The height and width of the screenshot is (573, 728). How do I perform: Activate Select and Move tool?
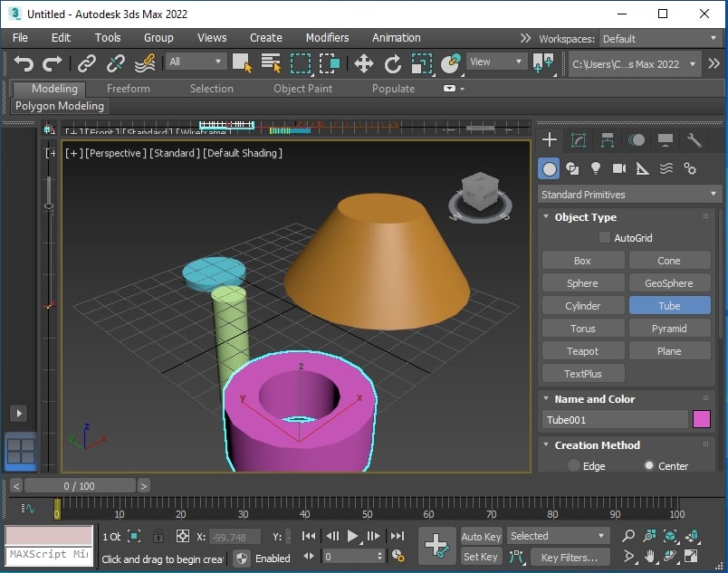(x=363, y=63)
